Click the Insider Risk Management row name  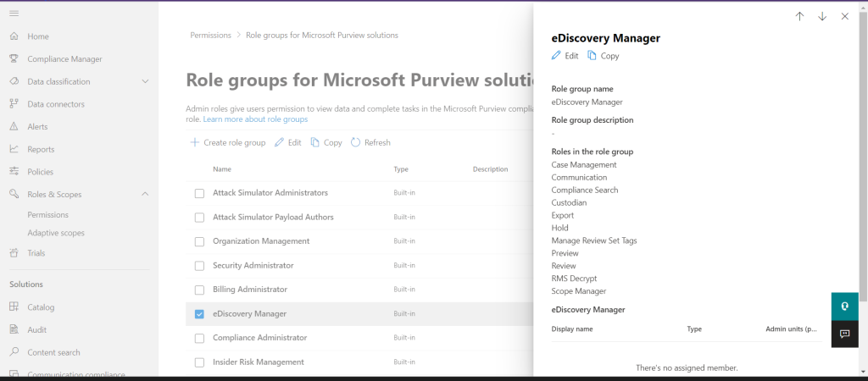pyautogui.click(x=259, y=362)
